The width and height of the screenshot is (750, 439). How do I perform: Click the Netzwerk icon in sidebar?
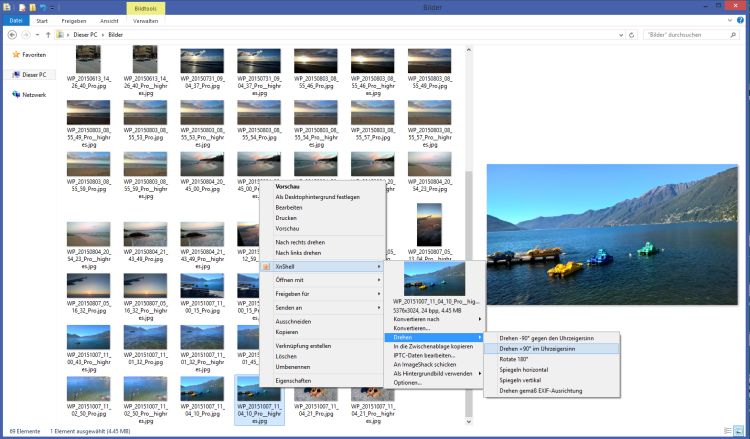point(16,94)
